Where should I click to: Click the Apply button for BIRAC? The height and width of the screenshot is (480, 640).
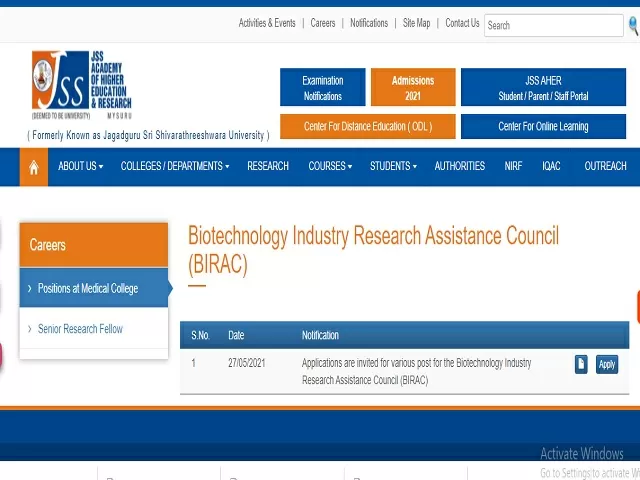[607, 364]
